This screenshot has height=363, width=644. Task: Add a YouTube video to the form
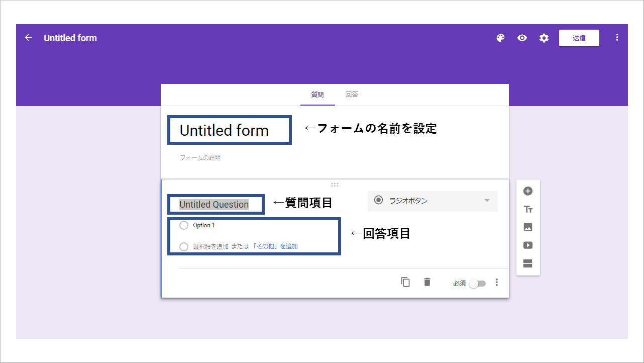click(x=528, y=245)
